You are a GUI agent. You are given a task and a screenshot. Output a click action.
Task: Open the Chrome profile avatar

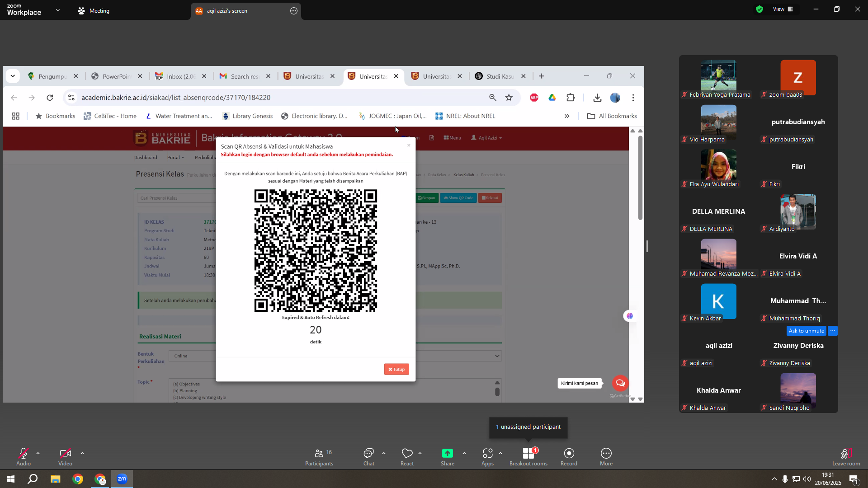tap(615, 98)
